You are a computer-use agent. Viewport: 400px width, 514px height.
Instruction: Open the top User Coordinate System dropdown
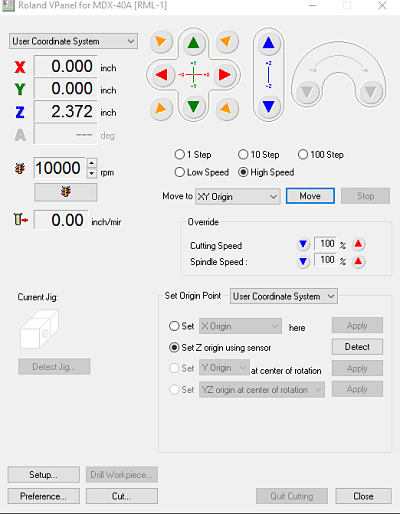[x=73, y=41]
